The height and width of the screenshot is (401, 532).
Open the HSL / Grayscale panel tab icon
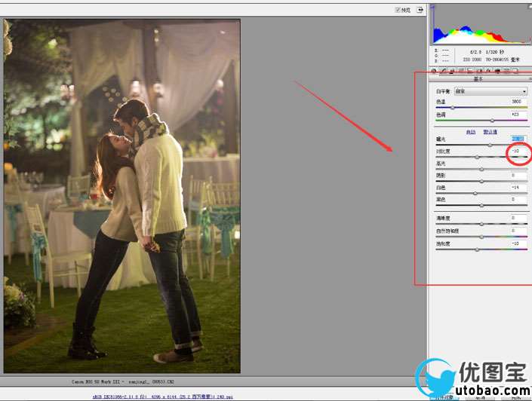(461, 71)
